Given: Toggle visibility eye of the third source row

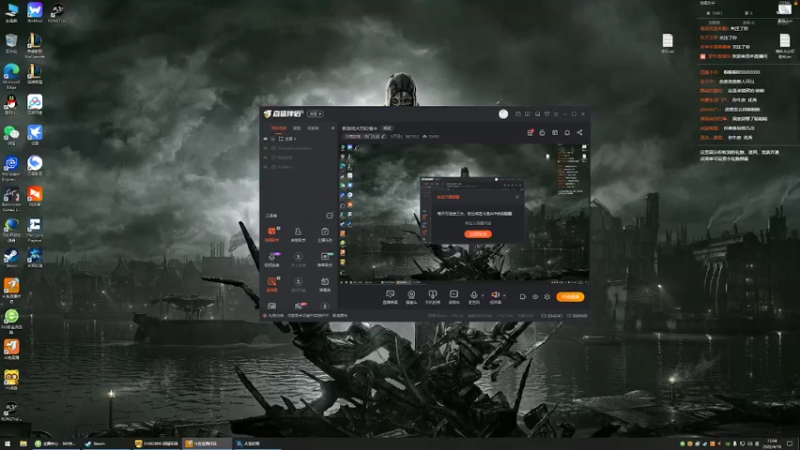Looking at the screenshot, I should (265, 158).
